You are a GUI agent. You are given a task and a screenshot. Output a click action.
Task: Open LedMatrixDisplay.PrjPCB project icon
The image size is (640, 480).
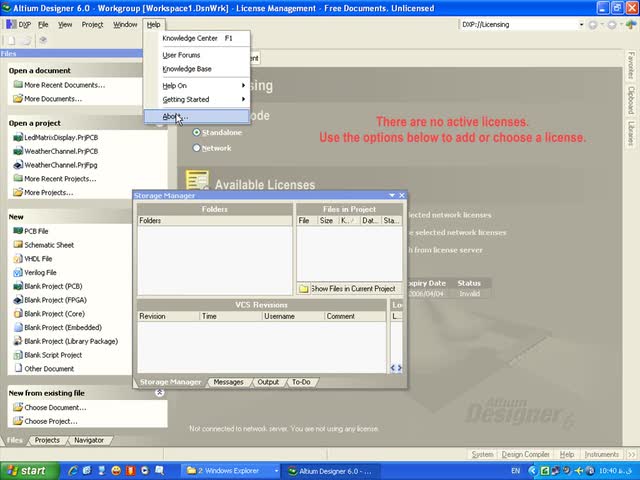tap(18, 138)
